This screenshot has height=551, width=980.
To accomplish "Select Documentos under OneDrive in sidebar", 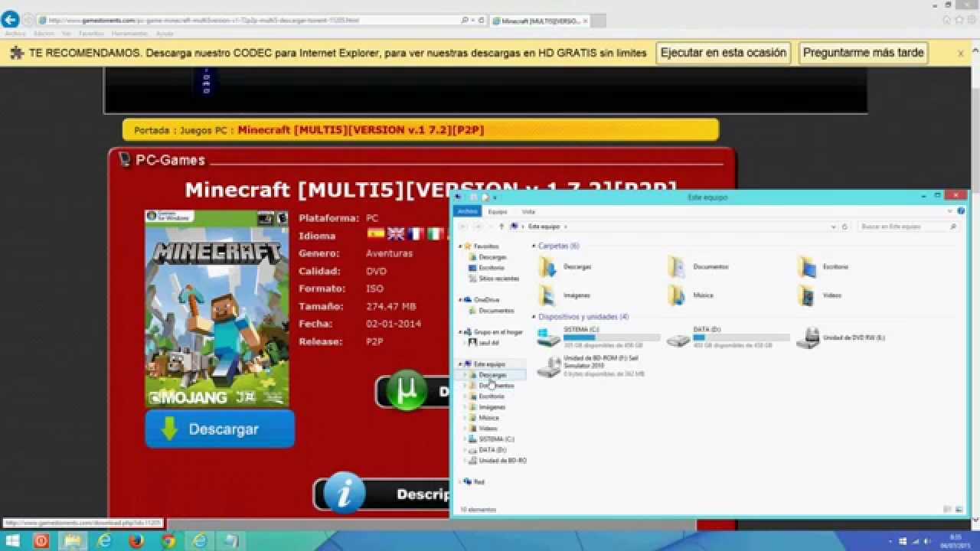I will click(x=495, y=311).
